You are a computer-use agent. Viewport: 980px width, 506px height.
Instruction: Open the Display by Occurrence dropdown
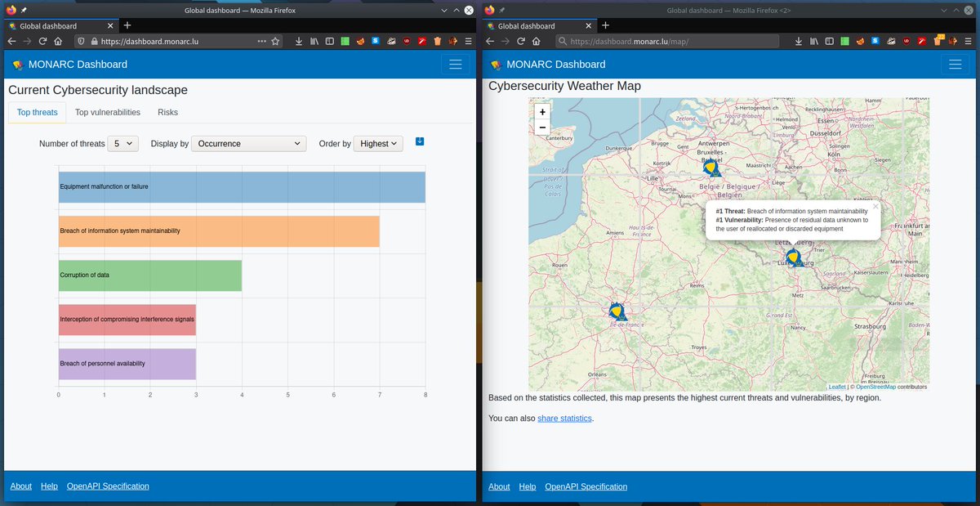[x=249, y=144]
